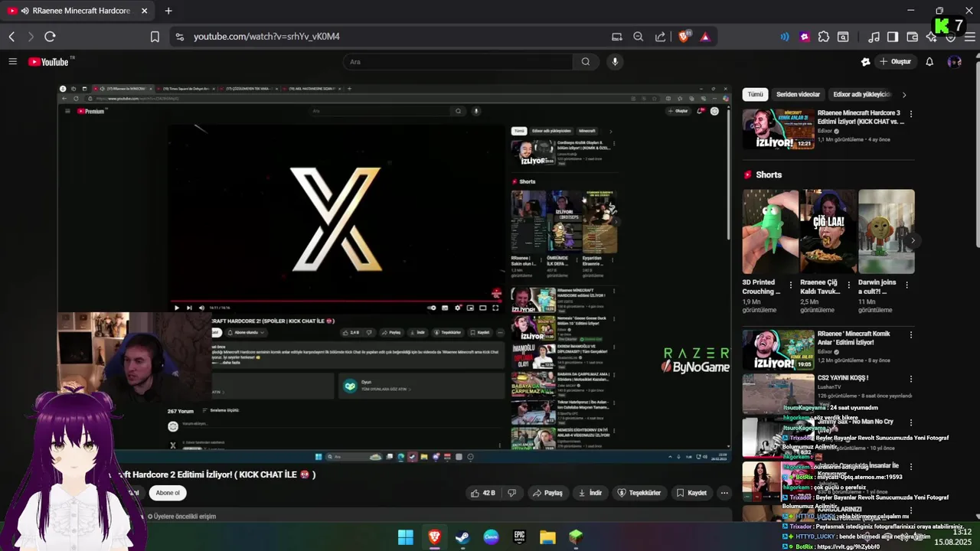Open Minecraft launcher from taskbar
Image resolution: width=980 pixels, height=551 pixels.
(576, 537)
